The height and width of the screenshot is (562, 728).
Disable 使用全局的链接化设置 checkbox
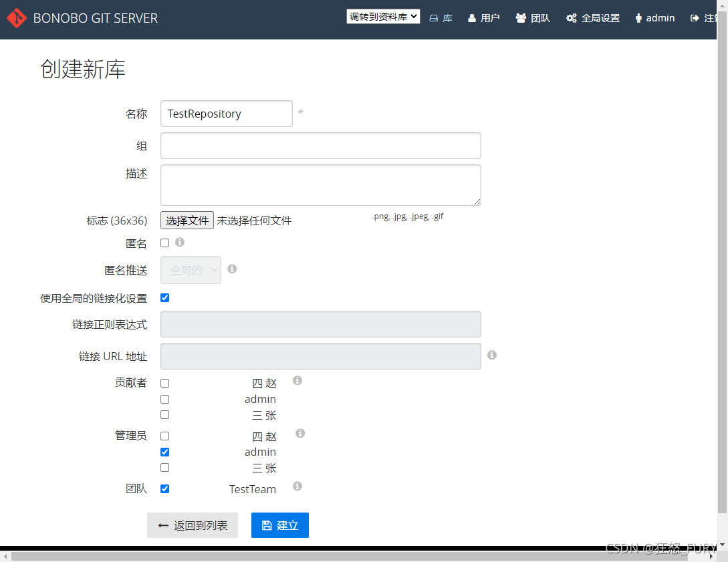coord(164,297)
